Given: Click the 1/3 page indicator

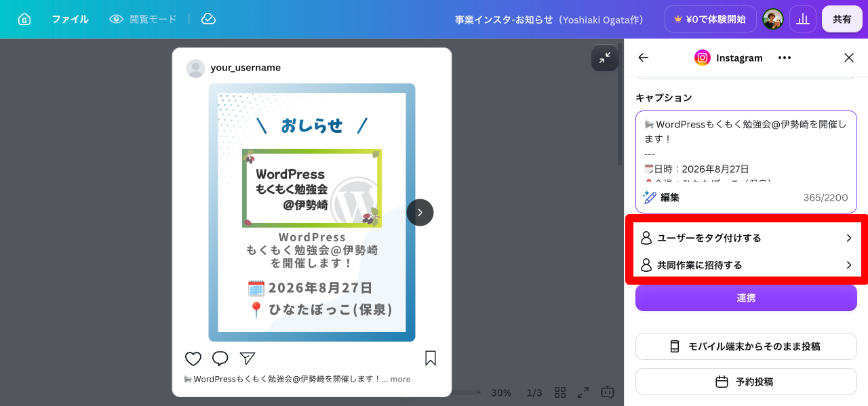Looking at the screenshot, I should 534,392.
